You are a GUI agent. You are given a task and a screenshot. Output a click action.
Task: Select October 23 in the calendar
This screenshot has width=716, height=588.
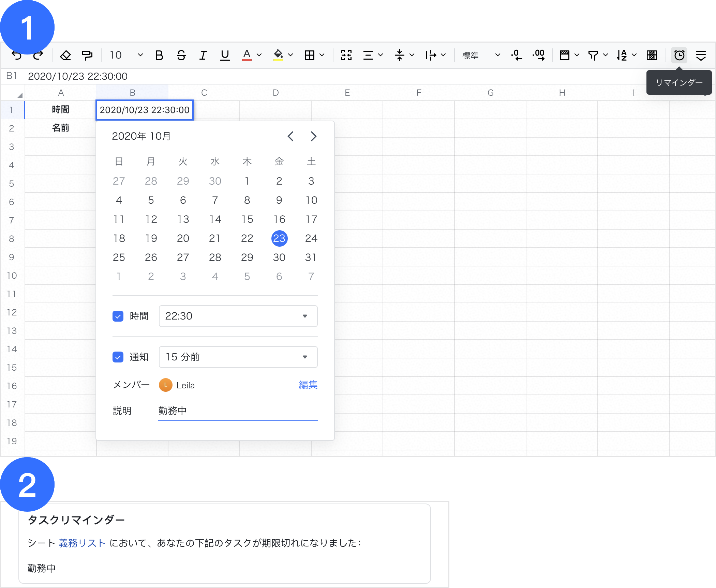click(x=279, y=238)
